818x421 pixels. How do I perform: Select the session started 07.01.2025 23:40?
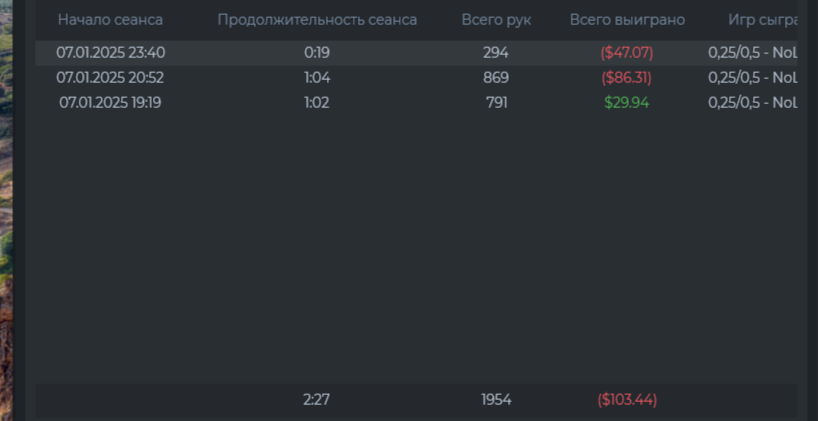tap(416, 53)
